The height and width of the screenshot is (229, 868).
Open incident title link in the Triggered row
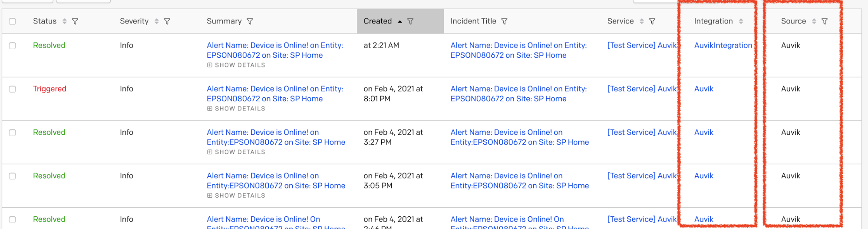(518, 94)
